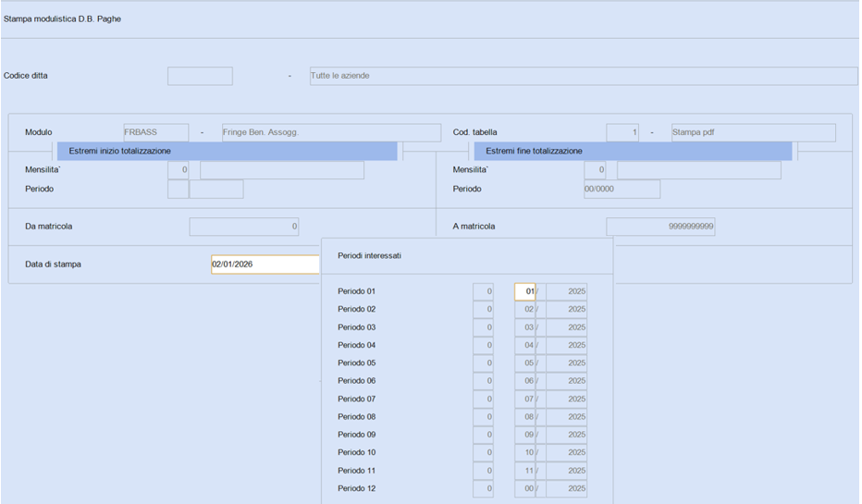Click the 'Tutte le aziende' description field

(584, 76)
